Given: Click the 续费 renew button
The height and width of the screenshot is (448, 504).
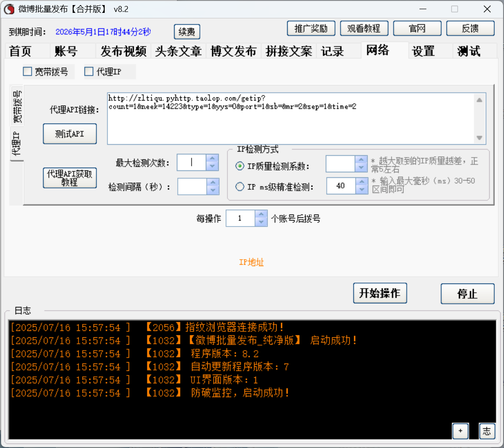Looking at the screenshot, I should click(x=187, y=32).
